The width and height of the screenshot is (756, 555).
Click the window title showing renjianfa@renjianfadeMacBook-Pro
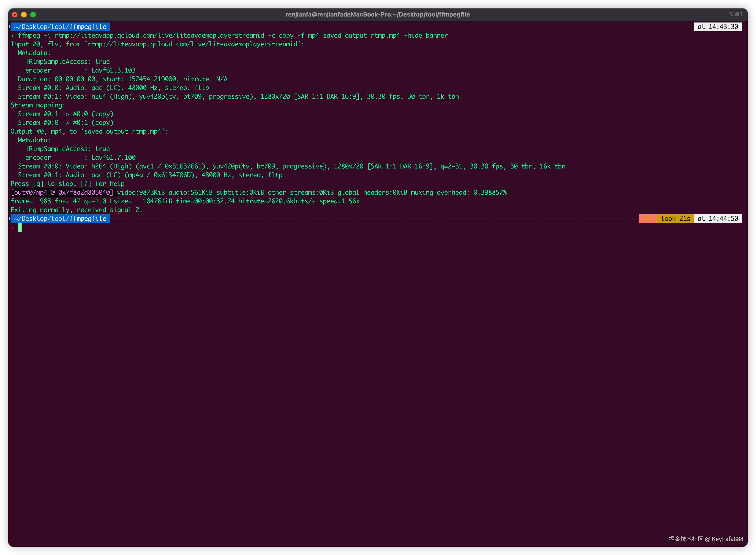click(x=378, y=14)
